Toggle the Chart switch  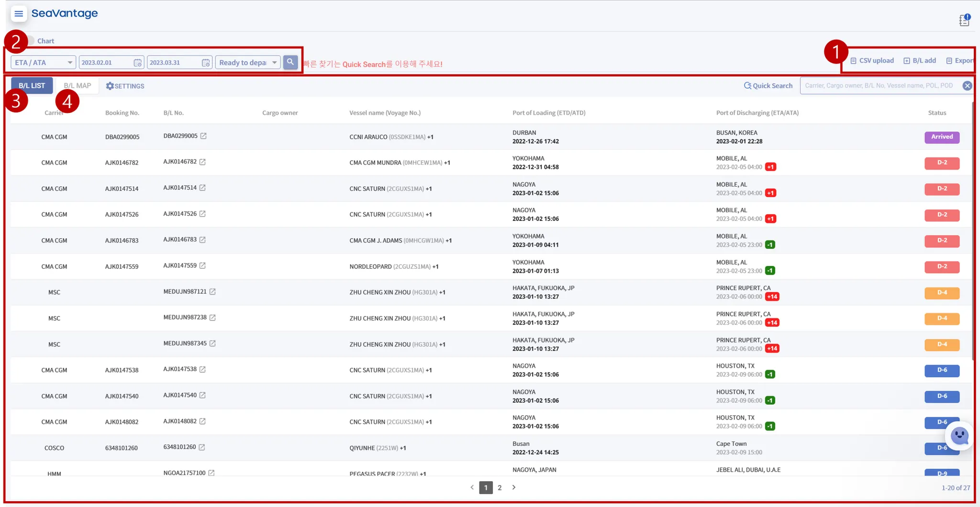[30, 41]
